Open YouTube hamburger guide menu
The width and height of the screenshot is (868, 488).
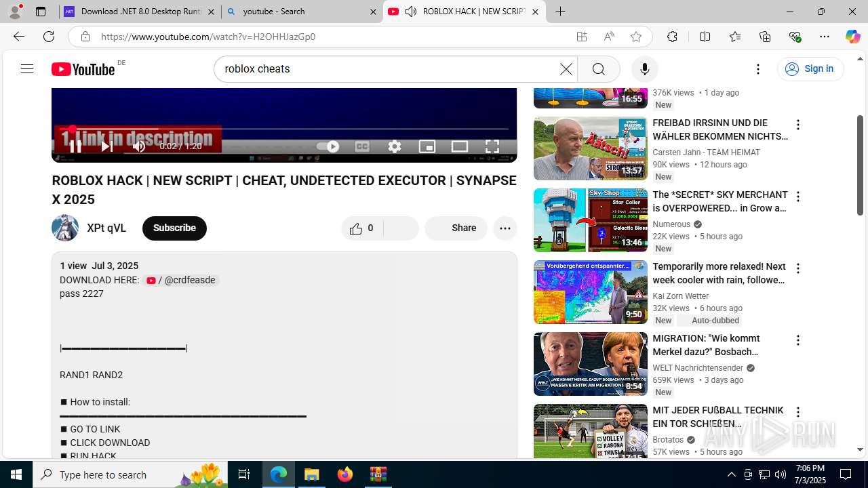click(27, 68)
